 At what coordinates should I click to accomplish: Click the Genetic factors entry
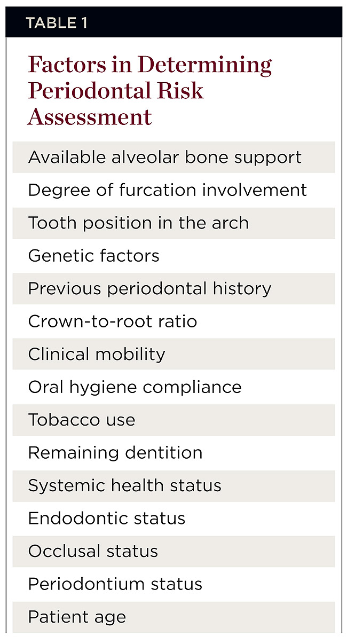(93, 256)
